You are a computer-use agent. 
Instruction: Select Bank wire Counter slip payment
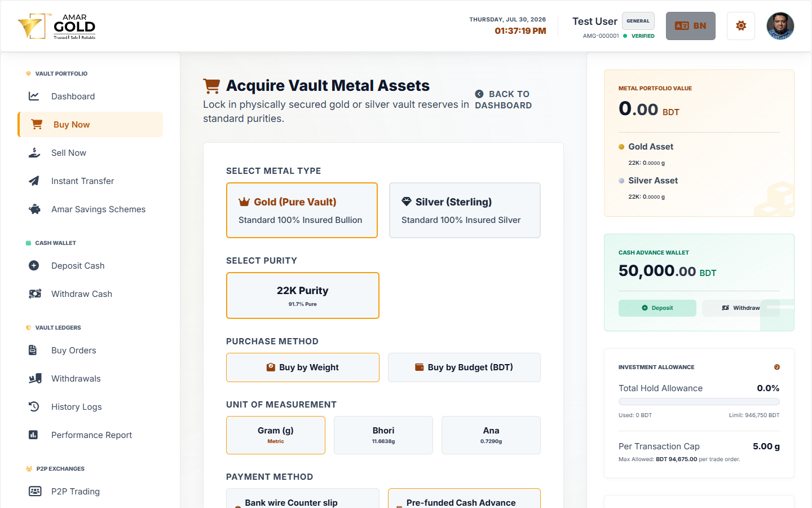click(303, 498)
